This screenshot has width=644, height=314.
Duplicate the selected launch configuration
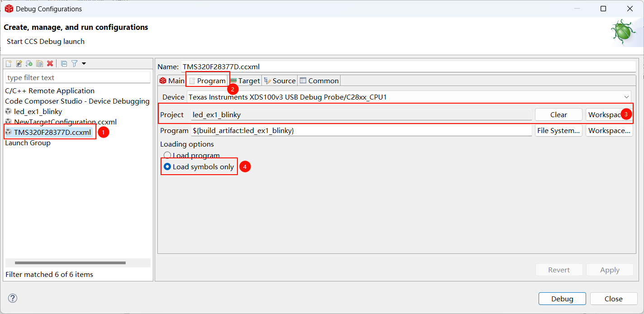click(x=40, y=64)
